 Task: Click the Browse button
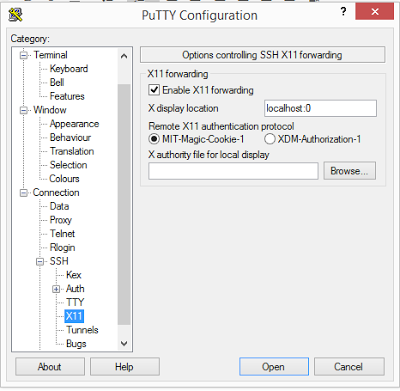(x=349, y=171)
